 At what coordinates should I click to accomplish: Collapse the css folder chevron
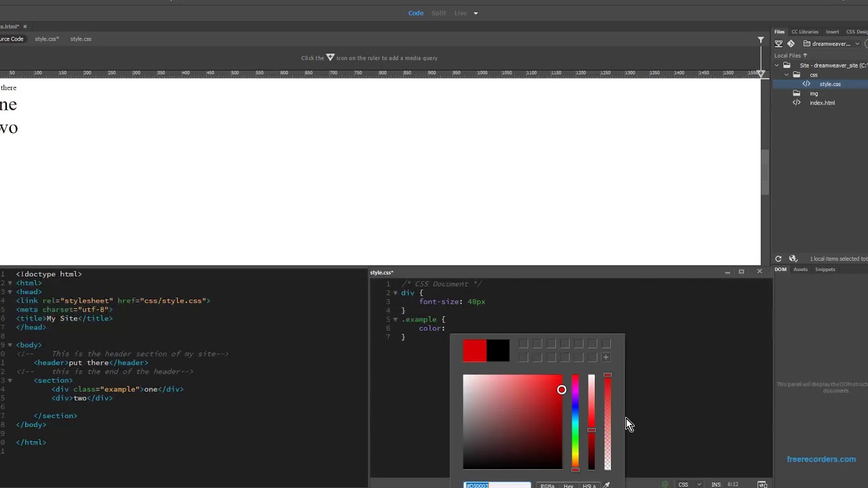click(787, 75)
